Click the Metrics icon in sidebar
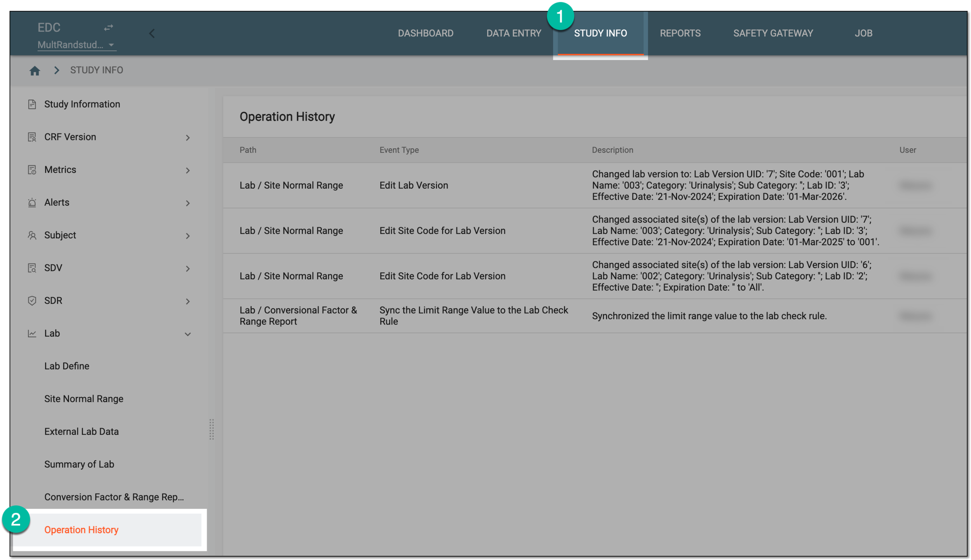Screen dimensions: 971x560 pos(32,170)
